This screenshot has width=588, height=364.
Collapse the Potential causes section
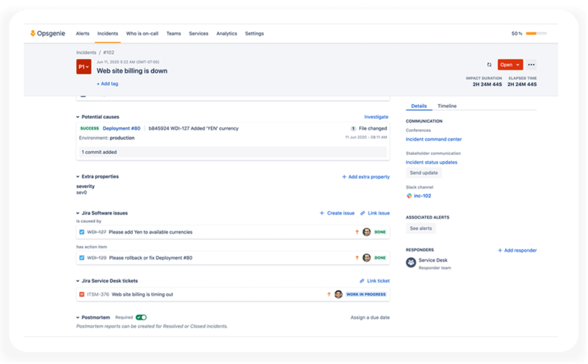[x=78, y=117]
